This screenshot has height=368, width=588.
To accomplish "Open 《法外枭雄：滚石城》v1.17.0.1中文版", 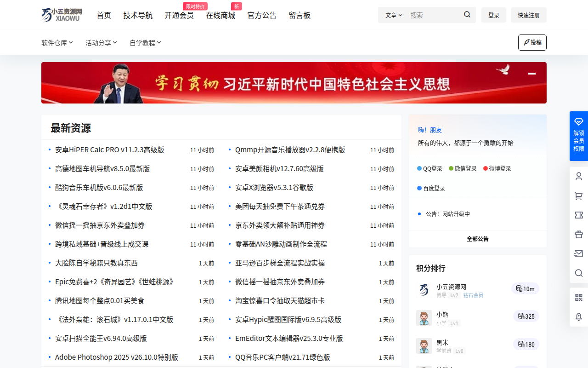I will [x=114, y=320].
